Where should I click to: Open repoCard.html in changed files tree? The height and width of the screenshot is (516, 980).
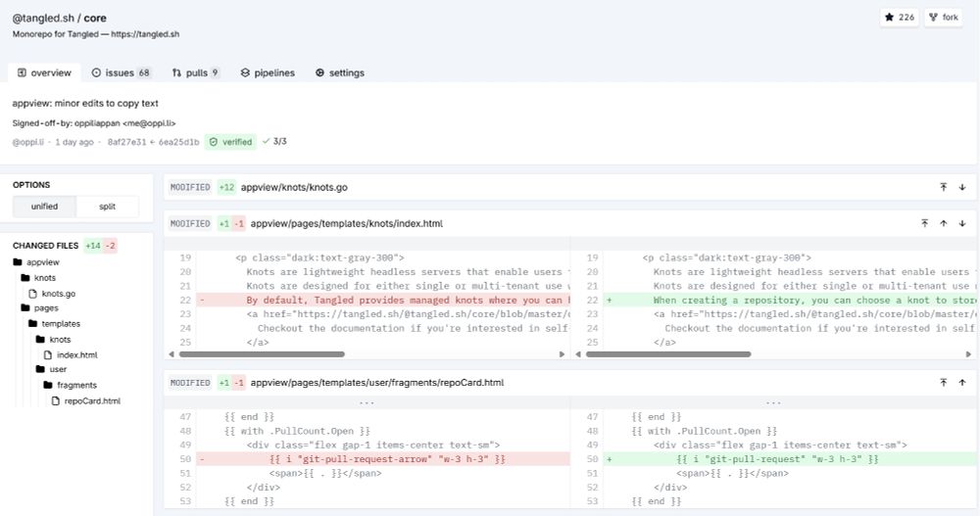pyautogui.click(x=86, y=401)
